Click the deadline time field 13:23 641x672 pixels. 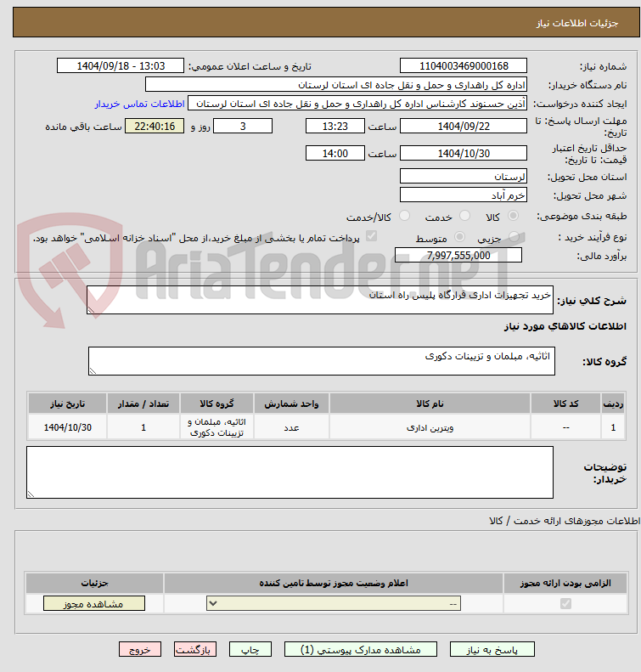(335, 126)
